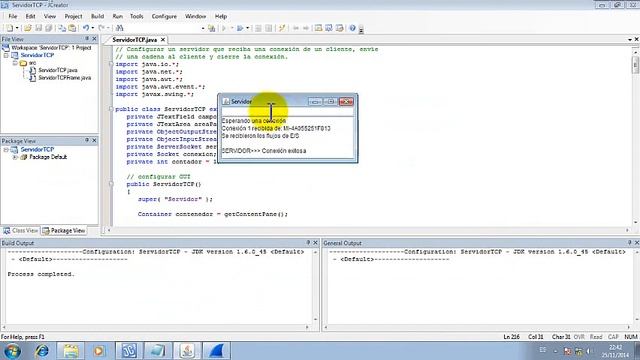Click the New file toolbar icon

(x=9, y=28)
